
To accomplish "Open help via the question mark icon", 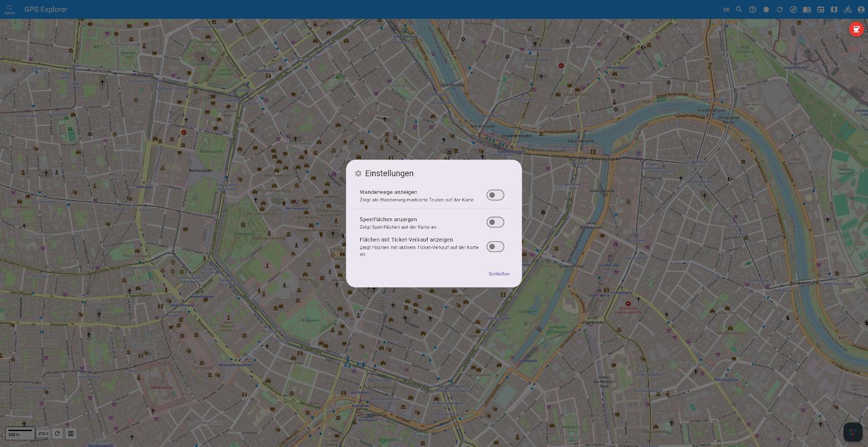I will (753, 10).
